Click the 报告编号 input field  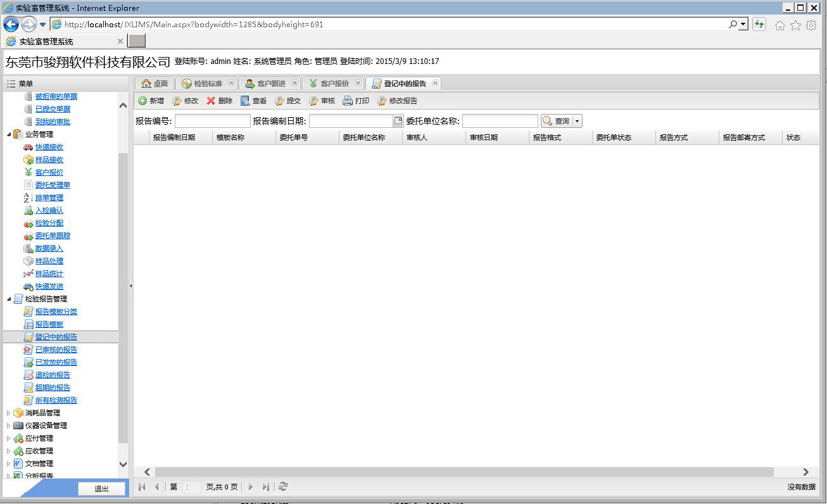[x=212, y=121]
